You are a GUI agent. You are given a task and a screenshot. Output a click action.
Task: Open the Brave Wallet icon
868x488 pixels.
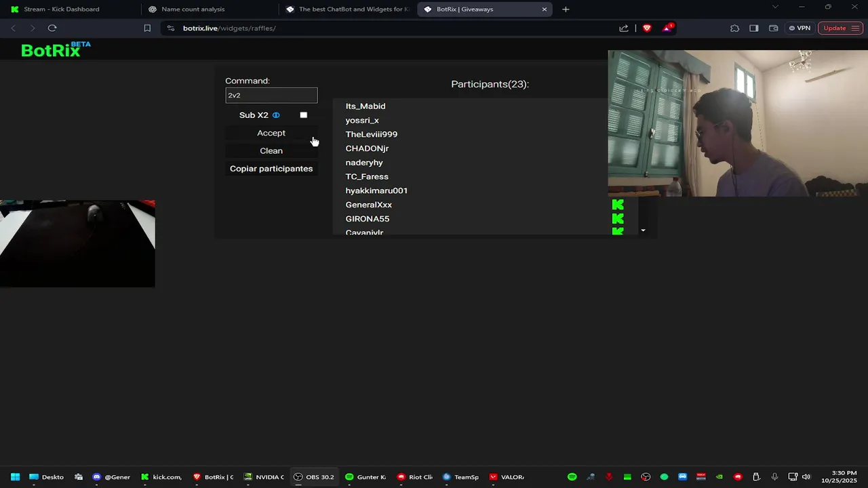point(774,28)
